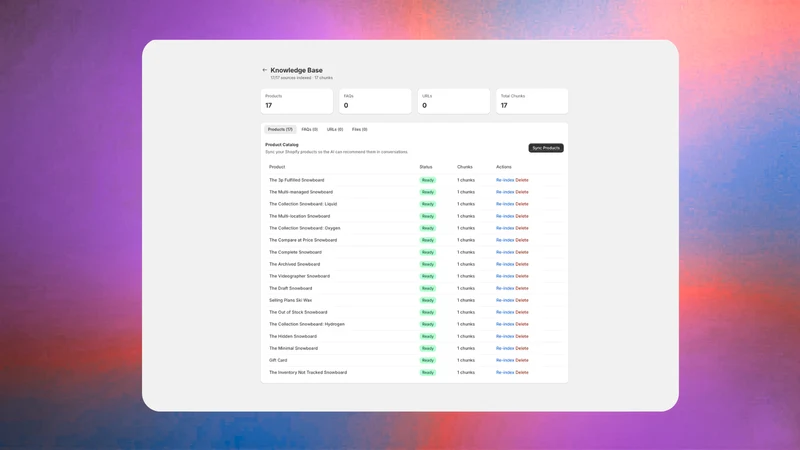This screenshot has width=800, height=450.
Task: Delete The Collection Snowboard: Hydrogen
Action: 522,324
